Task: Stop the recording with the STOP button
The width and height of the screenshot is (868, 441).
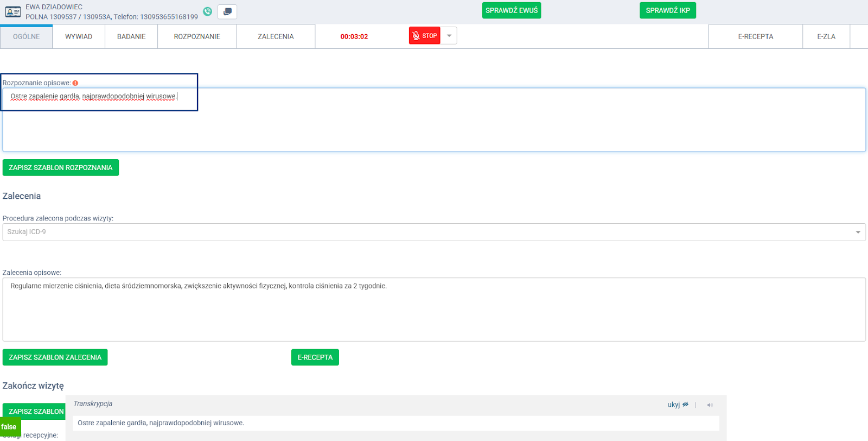Action: tap(424, 36)
